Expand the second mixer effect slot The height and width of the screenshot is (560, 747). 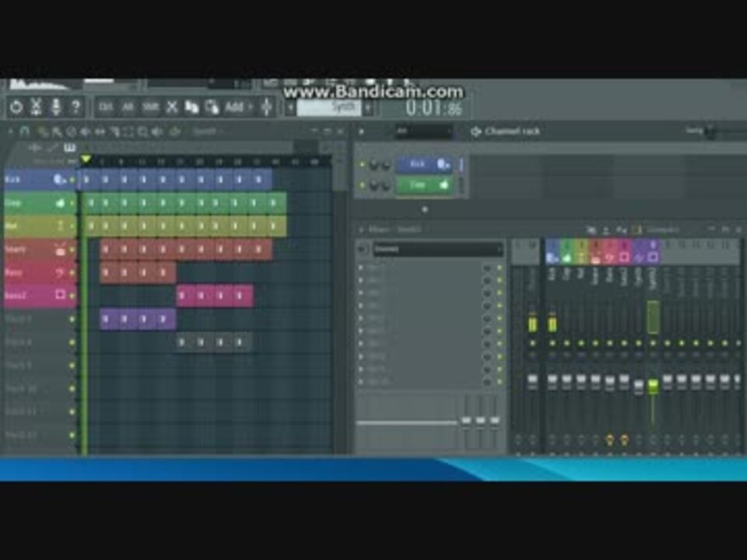(360, 281)
